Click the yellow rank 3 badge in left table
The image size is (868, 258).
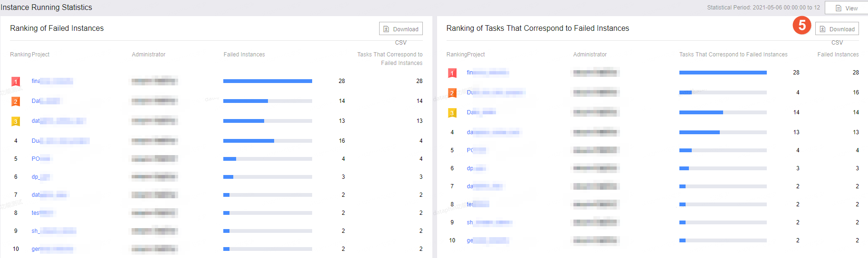pyautogui.click(x=16, y=121)
